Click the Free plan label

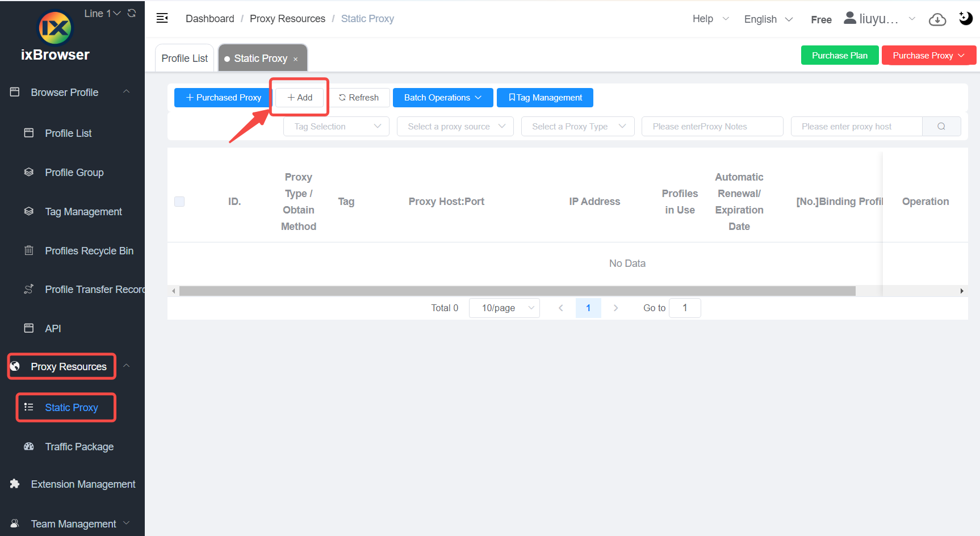click(x=821, y=19)
